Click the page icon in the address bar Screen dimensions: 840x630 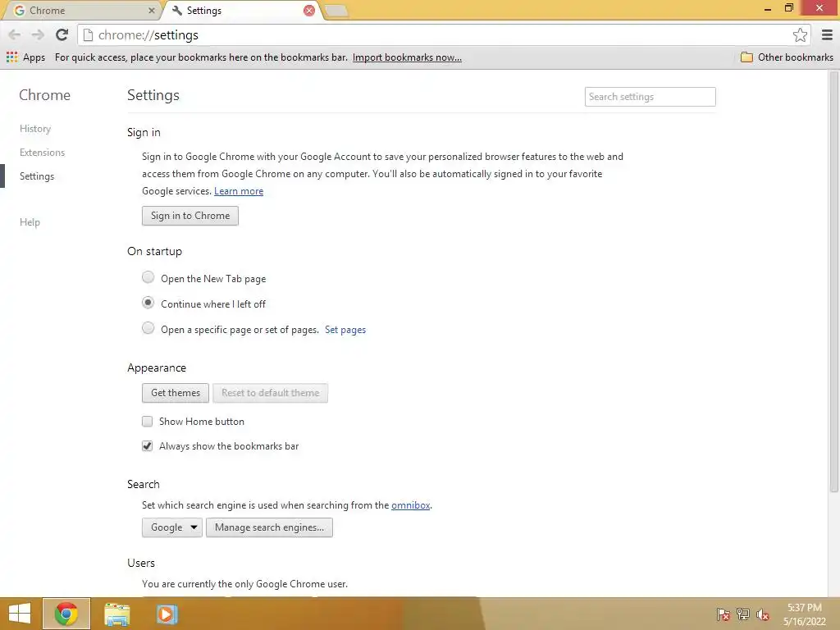click(89, 34)
